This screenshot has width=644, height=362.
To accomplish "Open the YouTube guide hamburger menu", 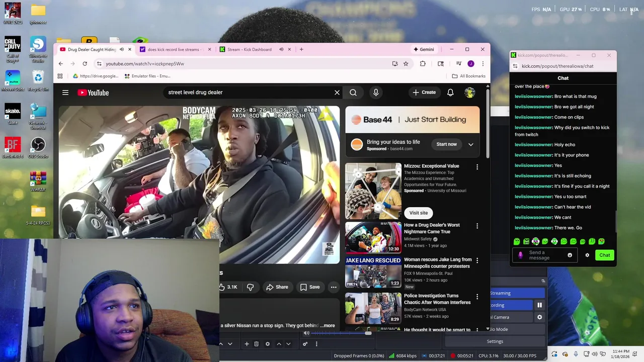I will (65, 93).
